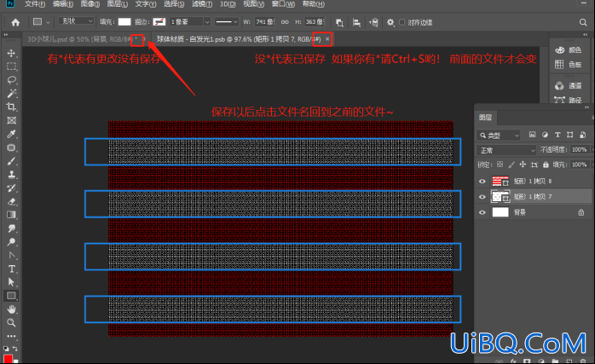Select the Gradient tool

pos(11,215)
